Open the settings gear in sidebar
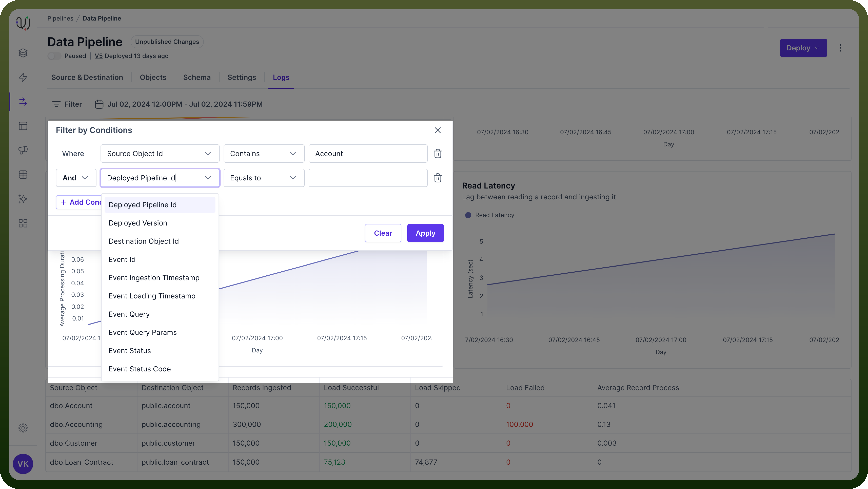The image size is (868, 489). (x=23, y=428)
